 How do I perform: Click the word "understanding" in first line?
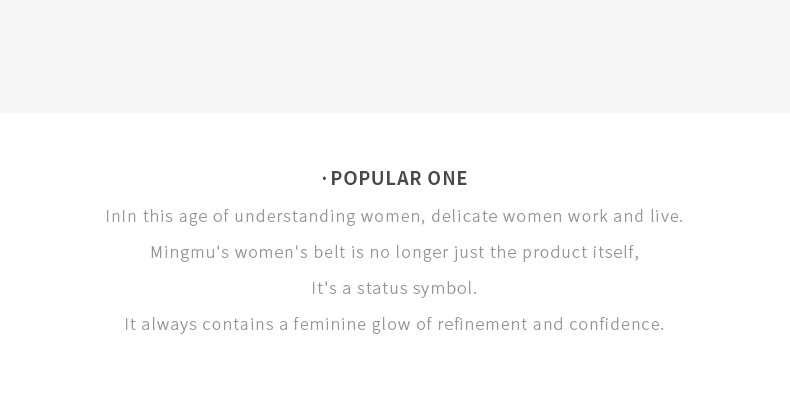[295, 216]
